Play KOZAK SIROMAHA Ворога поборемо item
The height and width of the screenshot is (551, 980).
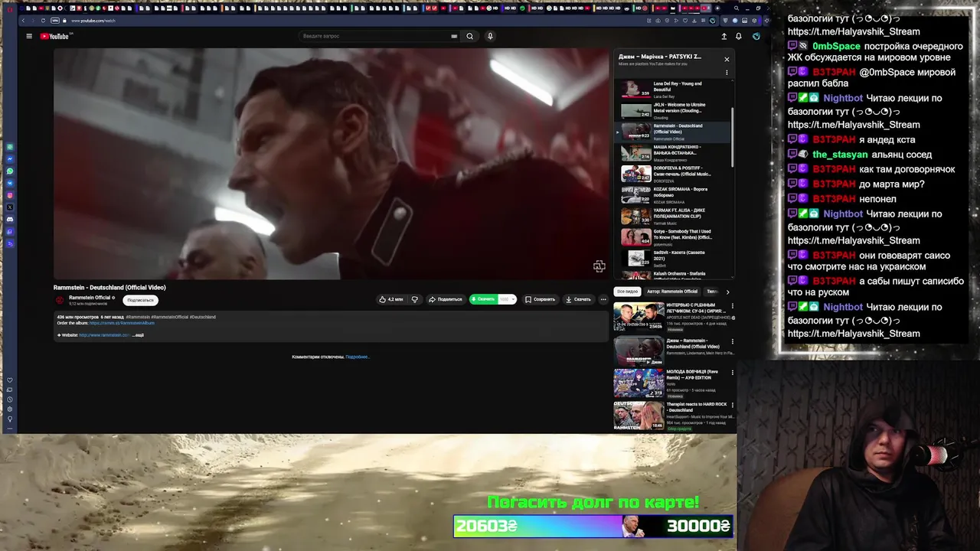coord(674,194)
